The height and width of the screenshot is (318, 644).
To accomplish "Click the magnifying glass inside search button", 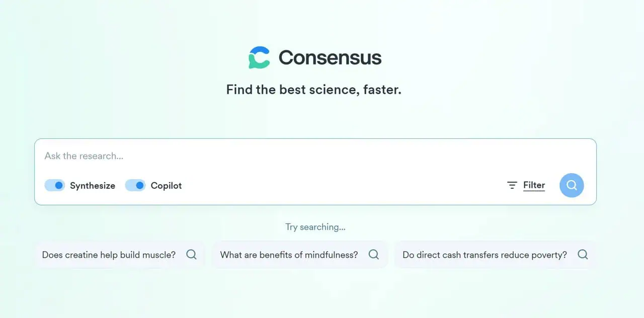I will pyautogui.click(x=572, y=185).
